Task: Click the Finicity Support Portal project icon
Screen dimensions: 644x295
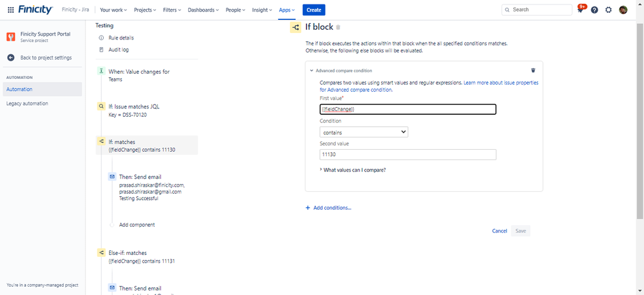Action: tap(11, 37)
